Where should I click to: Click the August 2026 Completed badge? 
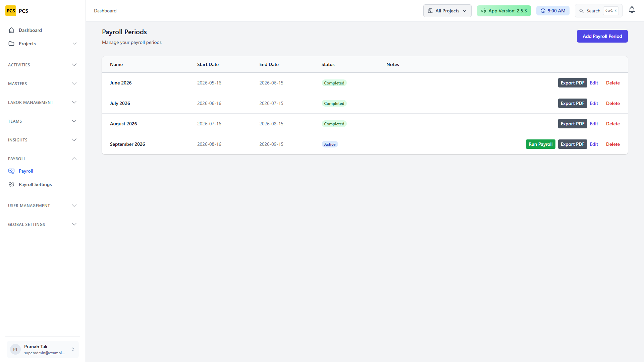click(334, 124)
